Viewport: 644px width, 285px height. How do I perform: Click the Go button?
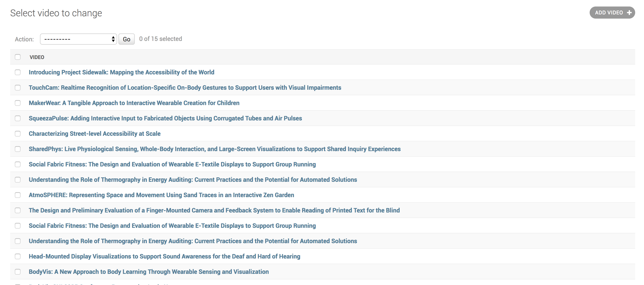point(126,39)
